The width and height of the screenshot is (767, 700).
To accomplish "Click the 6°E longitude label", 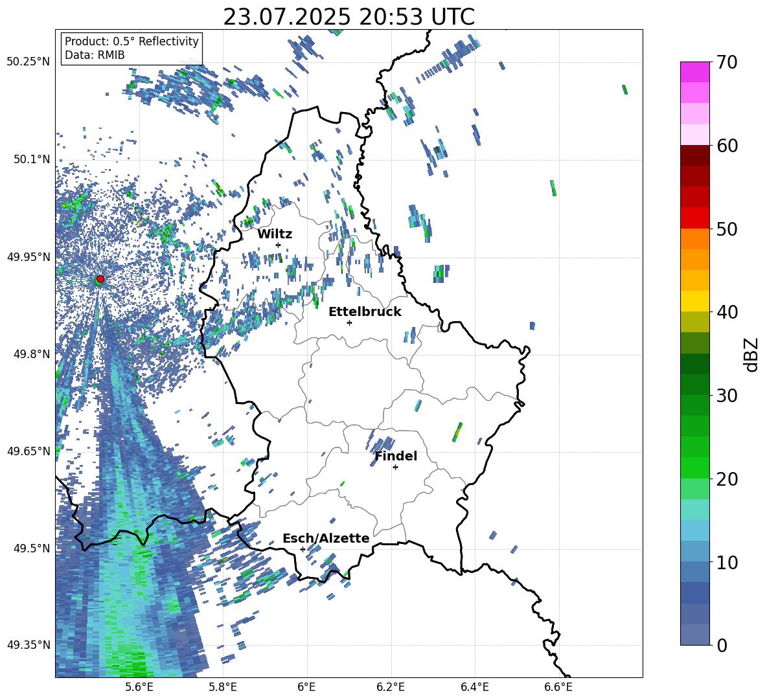I will click(x=306, y=687).
